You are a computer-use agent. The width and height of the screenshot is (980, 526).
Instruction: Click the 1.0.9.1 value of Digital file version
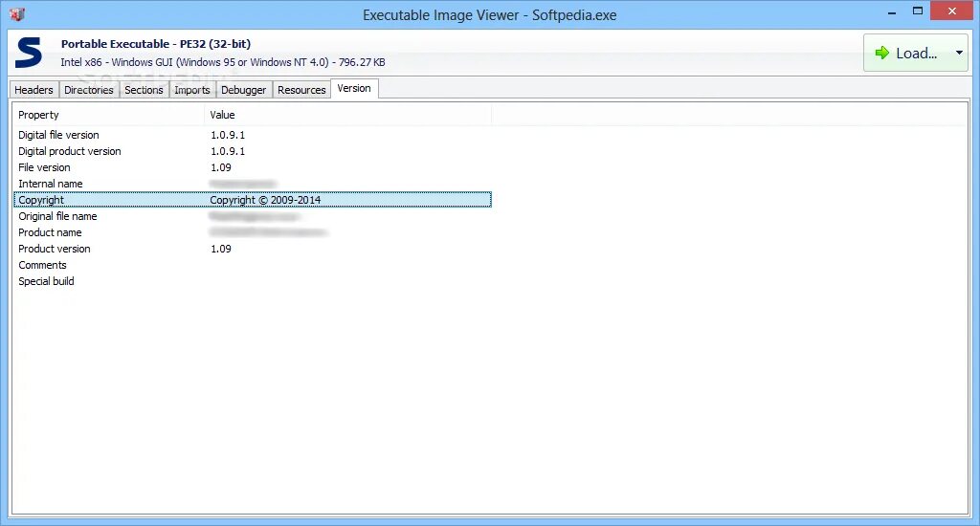[x=228, y=135]
